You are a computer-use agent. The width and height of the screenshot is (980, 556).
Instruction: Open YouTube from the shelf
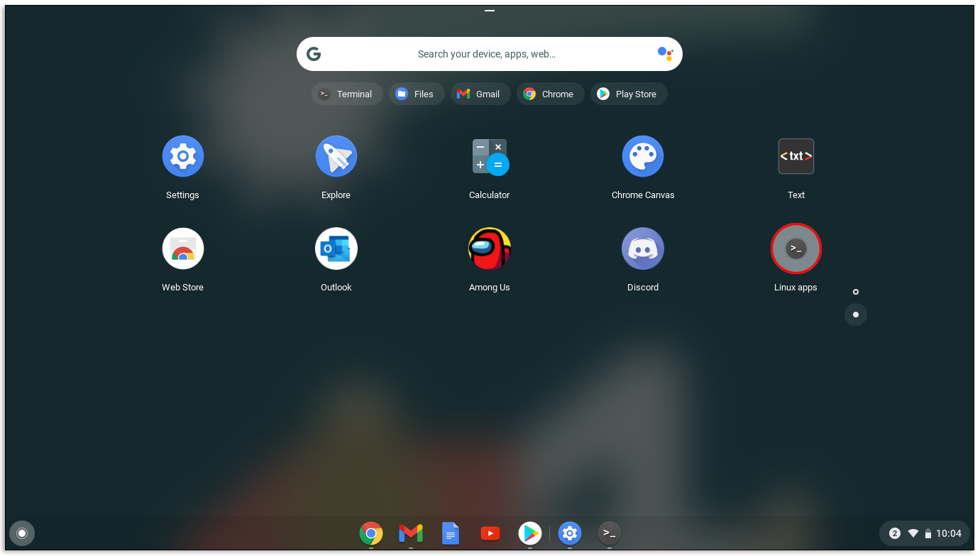pyautogui.click(x=490, y=533)
